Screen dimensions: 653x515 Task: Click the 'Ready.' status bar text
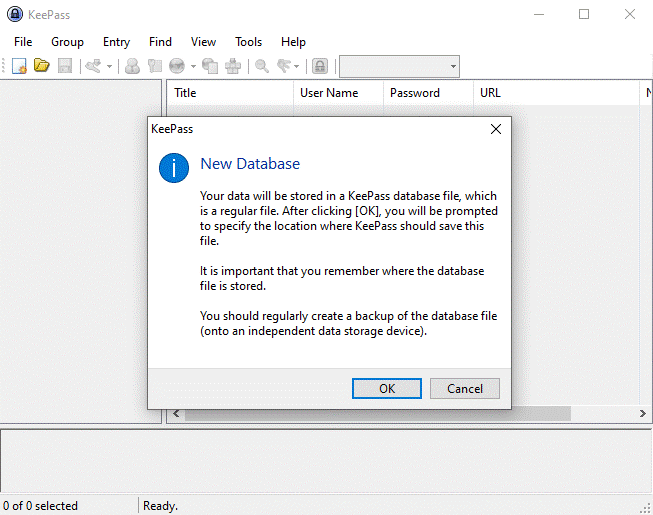tap(160, 506)
